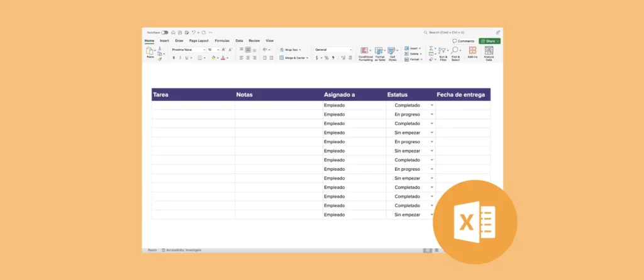Image resolution: width=644 pixels, height=280 pixels.
Task: Open the Add-ins icon
Action: (x=472, y=51)
